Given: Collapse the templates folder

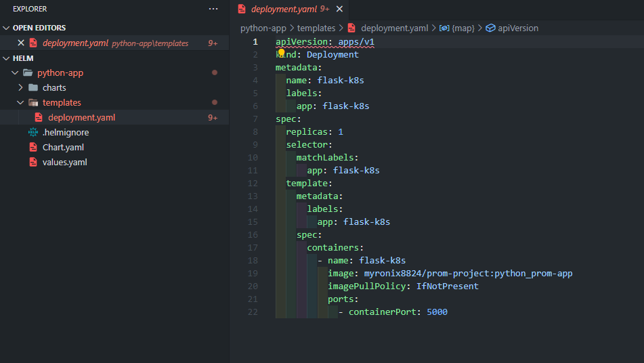Looking at the screenshot, I should click(x=20, y=102).
